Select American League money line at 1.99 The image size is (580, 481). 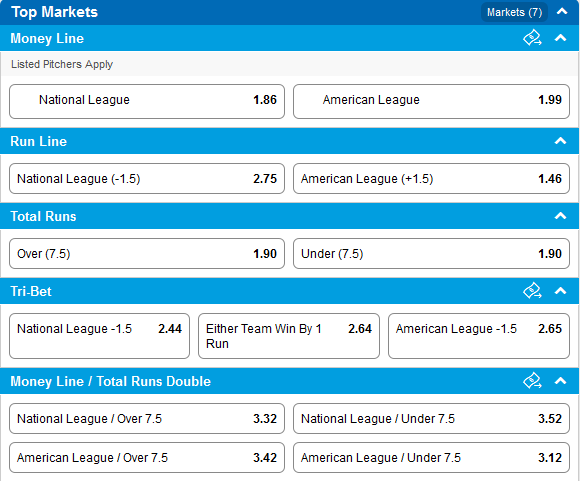pos(431,101)
